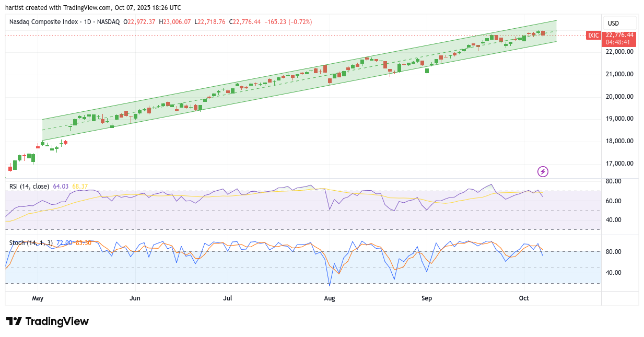Click the −165.23 (−0.72%) change value
This screenshot has height=337, width=644.
click(x=288, y=22)
